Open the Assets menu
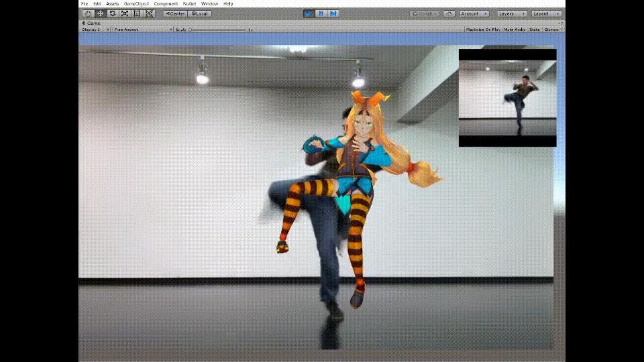Image resolution: width=644 pixels, height=362 pixels. click(112, 4)
